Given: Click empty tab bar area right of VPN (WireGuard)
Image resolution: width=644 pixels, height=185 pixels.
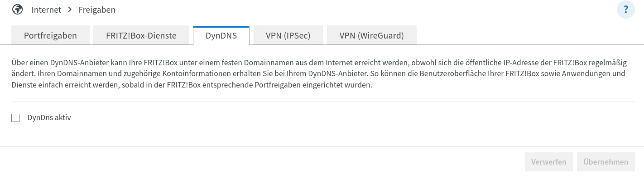Looking at the screenshot, I should (x=521, y=36).
